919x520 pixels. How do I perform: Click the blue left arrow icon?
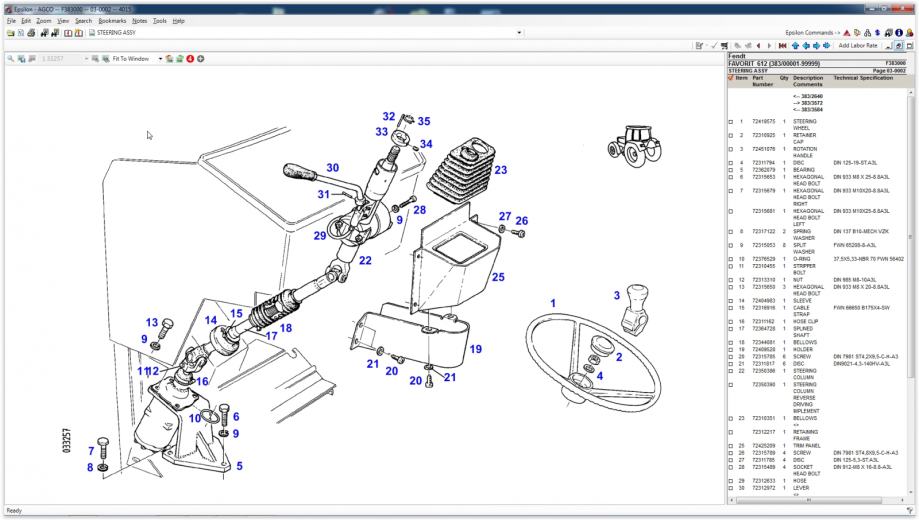(806, 46)
